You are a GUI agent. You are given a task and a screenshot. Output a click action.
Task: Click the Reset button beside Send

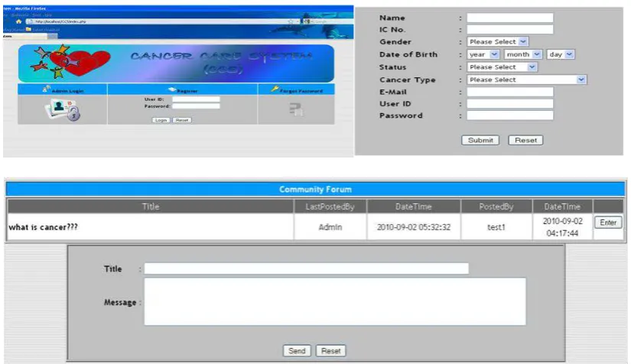[x=330, y=351]
